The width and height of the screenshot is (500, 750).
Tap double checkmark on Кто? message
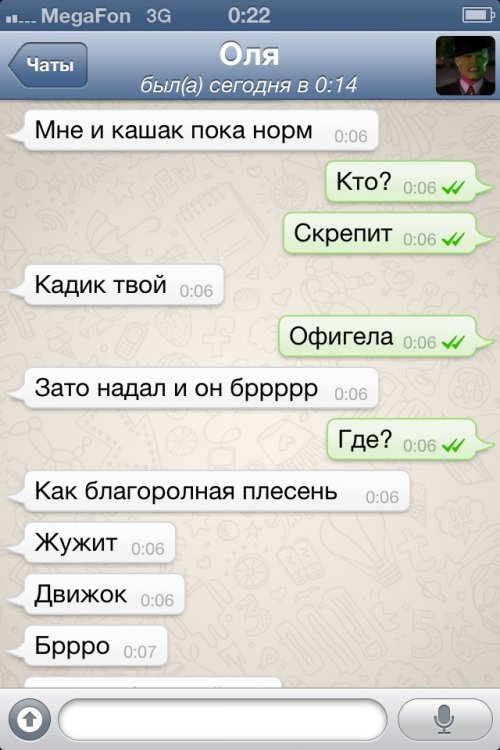[x=454, y=188]
